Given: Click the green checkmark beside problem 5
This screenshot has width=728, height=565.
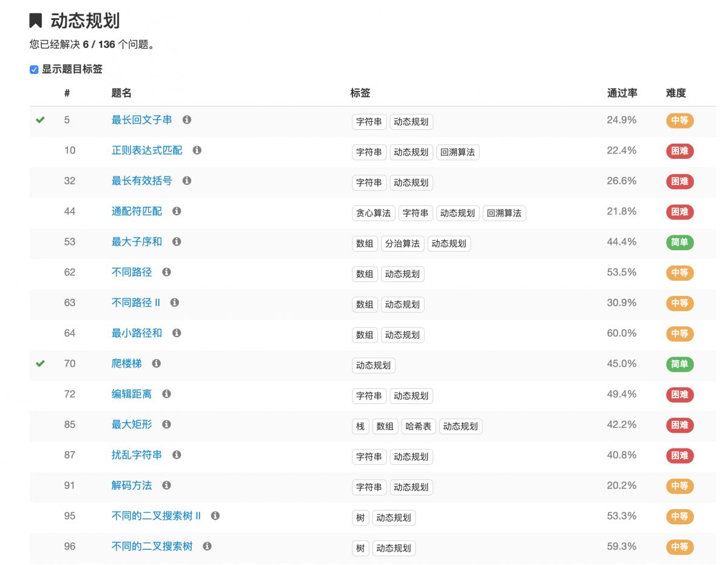Looking at the screenshot, I should point(40,119).
